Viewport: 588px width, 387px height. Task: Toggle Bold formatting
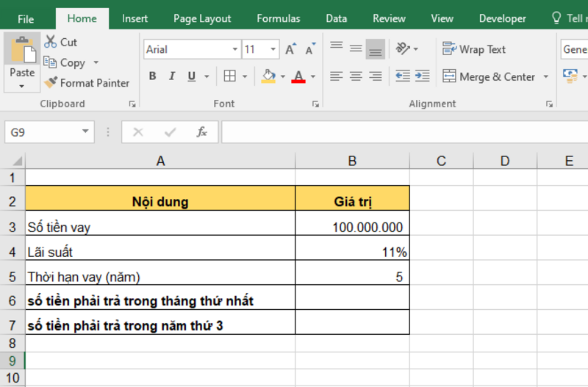[x=153, y=76]
